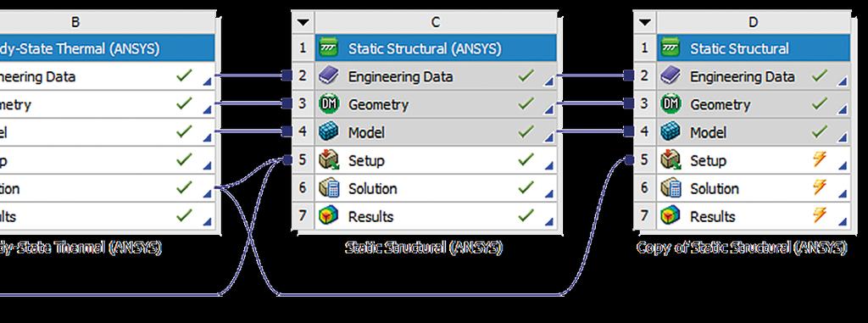
Task: Click the Copy of Static Structural (ANSYS) caption
Action: click(x=742, y=247)
